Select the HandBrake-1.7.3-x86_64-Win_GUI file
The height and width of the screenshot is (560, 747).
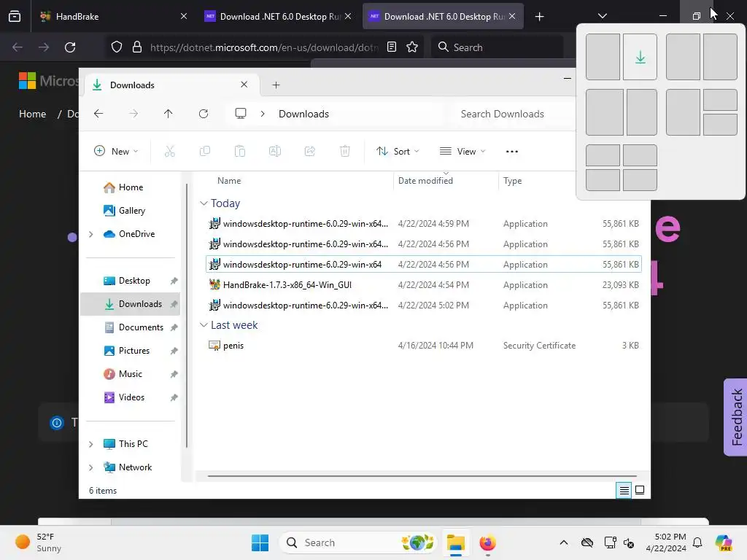coord(424,285)
